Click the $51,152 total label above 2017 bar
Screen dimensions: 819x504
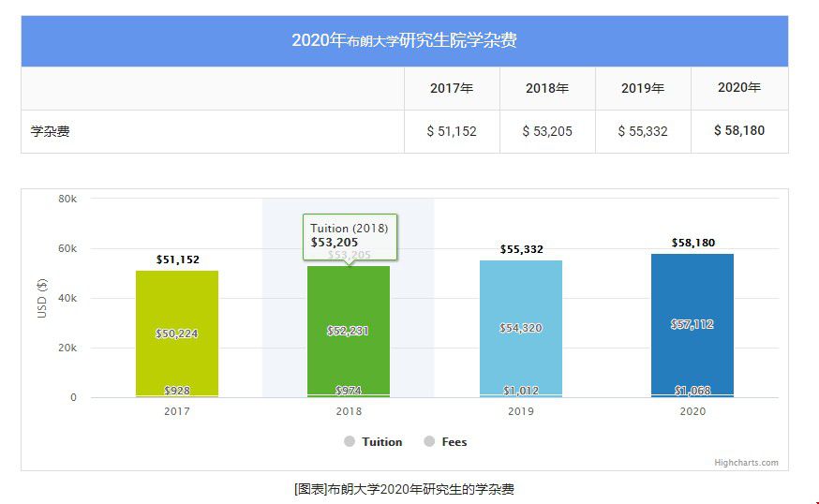[x=178, y=259]
